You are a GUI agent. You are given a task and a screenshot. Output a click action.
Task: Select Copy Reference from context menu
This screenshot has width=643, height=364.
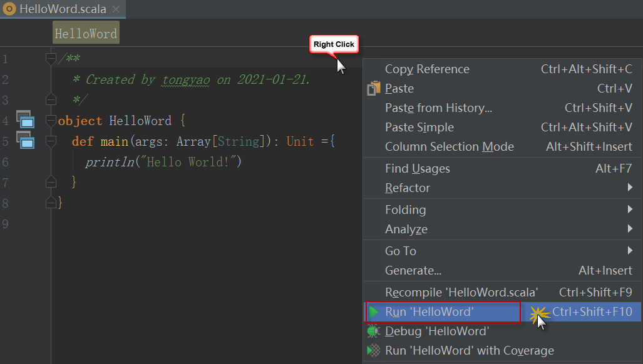coord(427,69)
